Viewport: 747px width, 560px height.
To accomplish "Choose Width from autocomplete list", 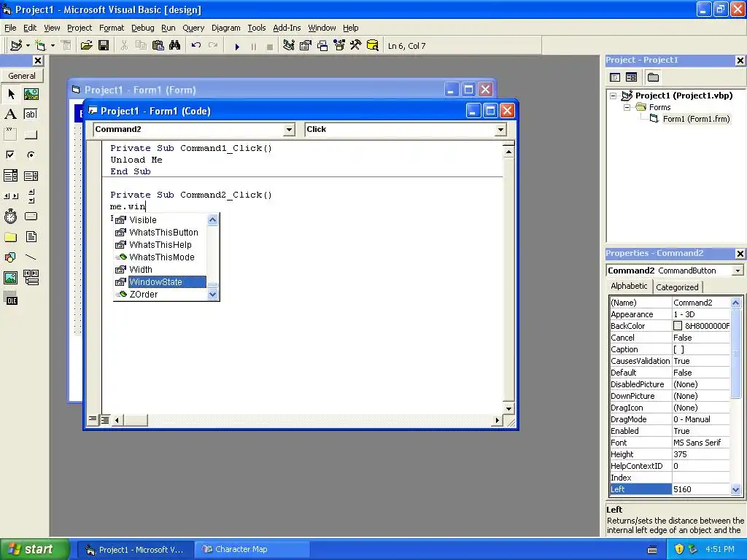I will tap(160, 270).
